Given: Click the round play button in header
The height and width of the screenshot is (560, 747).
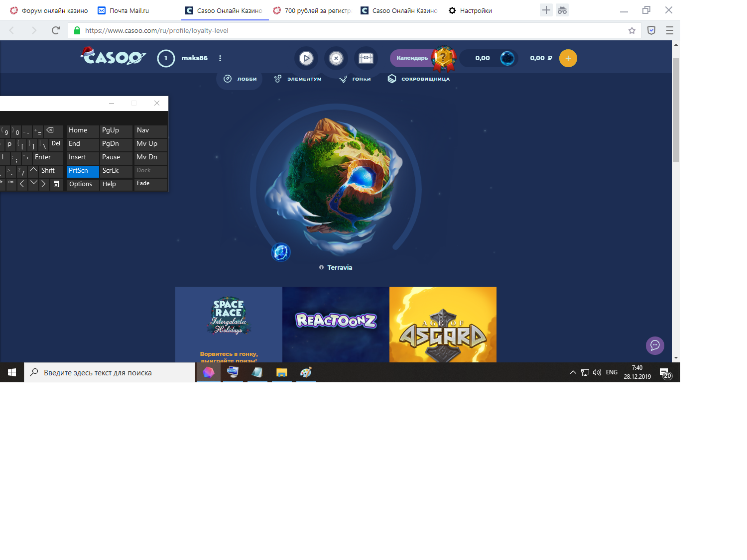Looking at the screenshot, I should (306, 58).
